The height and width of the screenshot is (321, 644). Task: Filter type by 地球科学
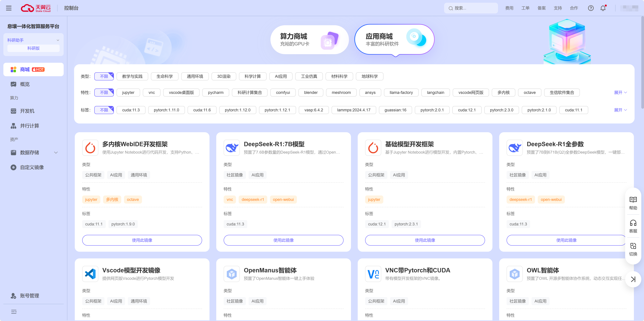click(x=369, y=76)
